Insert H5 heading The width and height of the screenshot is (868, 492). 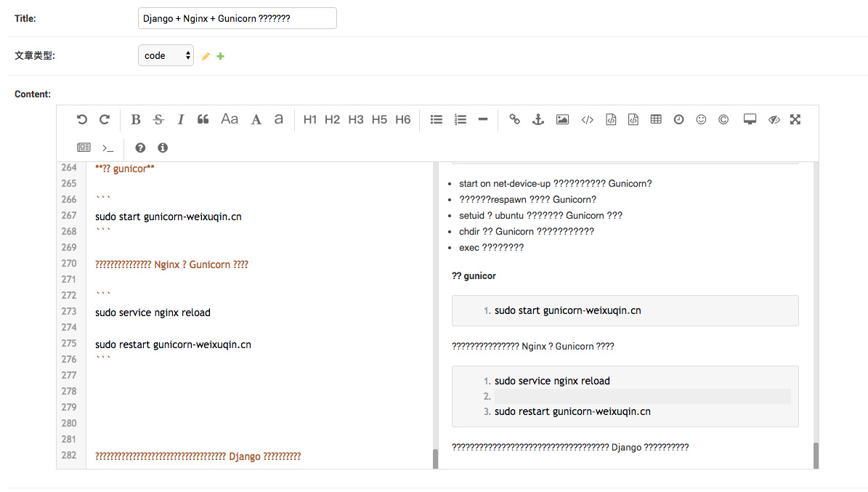pos(379,120)
